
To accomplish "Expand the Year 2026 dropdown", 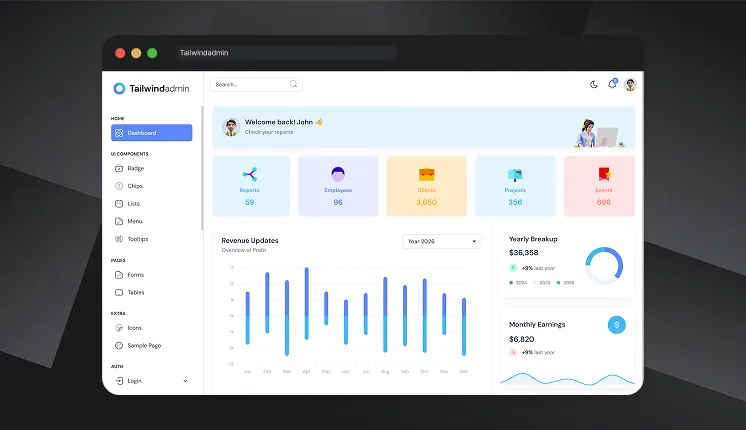I will coord(442,241).
